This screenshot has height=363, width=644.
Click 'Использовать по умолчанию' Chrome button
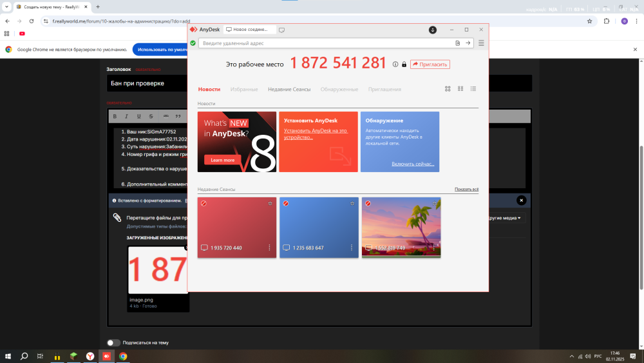coord(160,50)
